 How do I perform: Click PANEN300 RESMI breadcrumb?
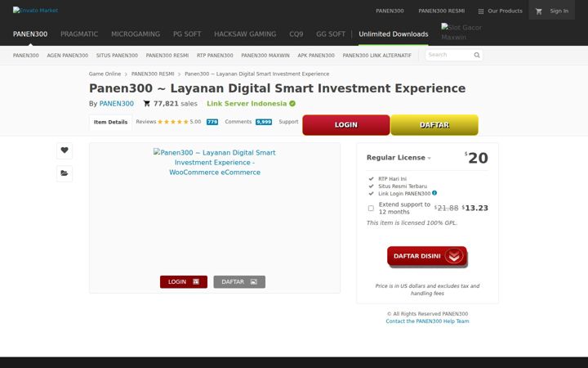coord(153,74)
